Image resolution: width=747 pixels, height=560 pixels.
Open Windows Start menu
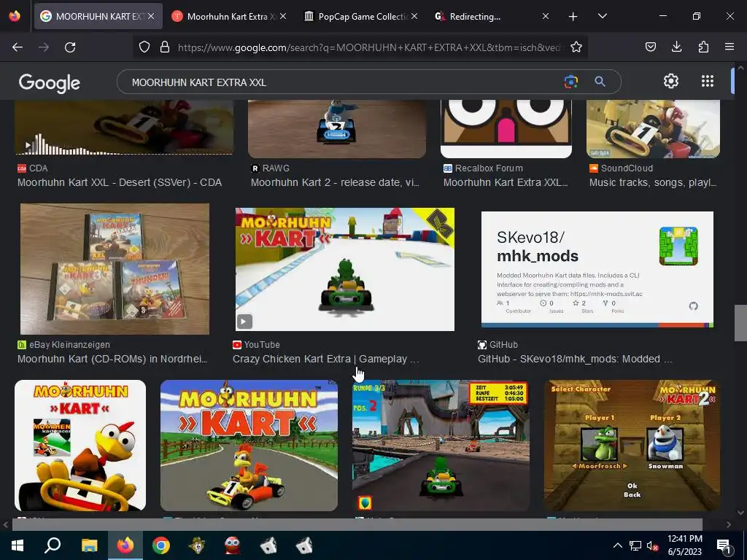click(x=18, y=545)
